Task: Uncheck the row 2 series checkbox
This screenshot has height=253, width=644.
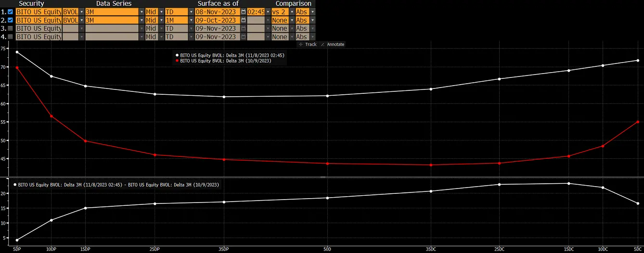Action: pos(10,20)
